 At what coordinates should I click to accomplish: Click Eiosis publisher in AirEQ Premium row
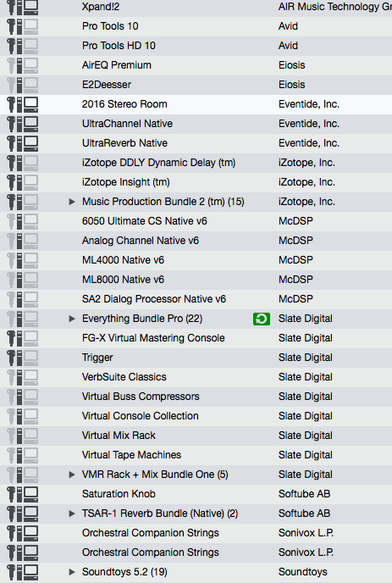[x=292, y=65]
